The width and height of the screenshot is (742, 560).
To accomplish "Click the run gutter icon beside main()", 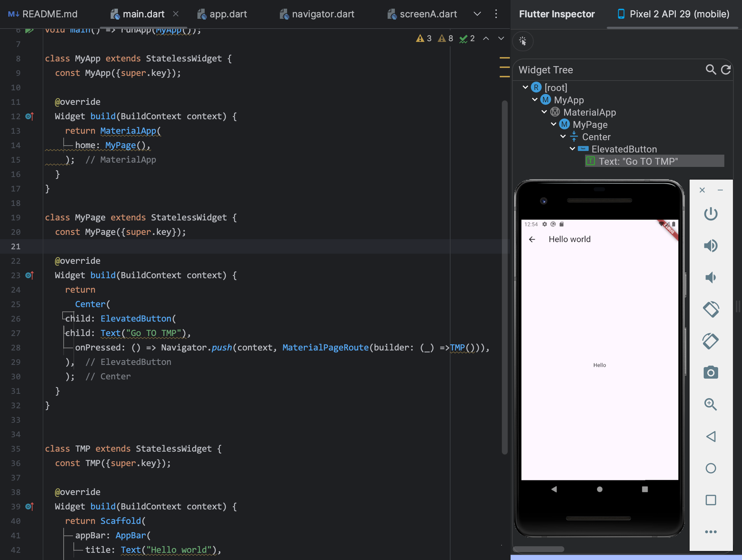I will 29,30.
